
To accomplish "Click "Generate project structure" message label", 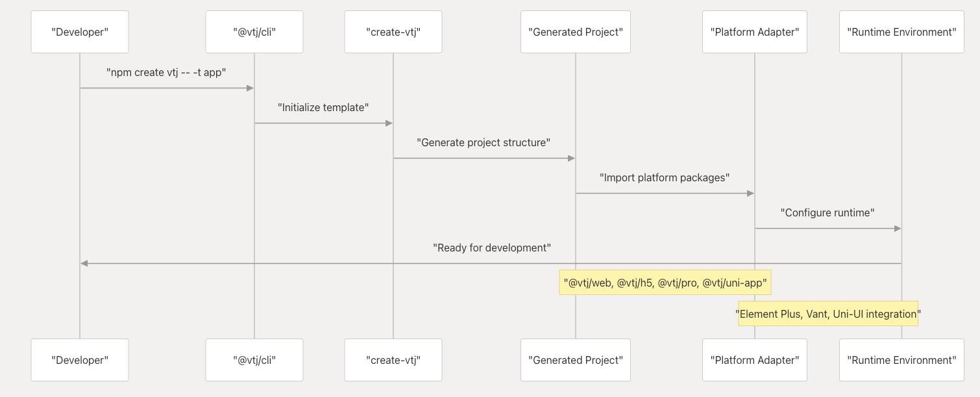I will [484, 143].
